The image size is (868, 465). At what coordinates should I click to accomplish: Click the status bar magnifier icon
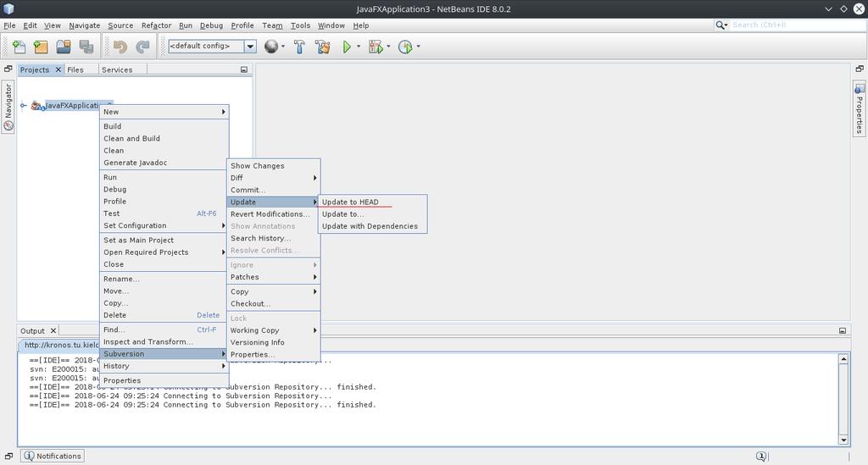[x=761, y=457]
